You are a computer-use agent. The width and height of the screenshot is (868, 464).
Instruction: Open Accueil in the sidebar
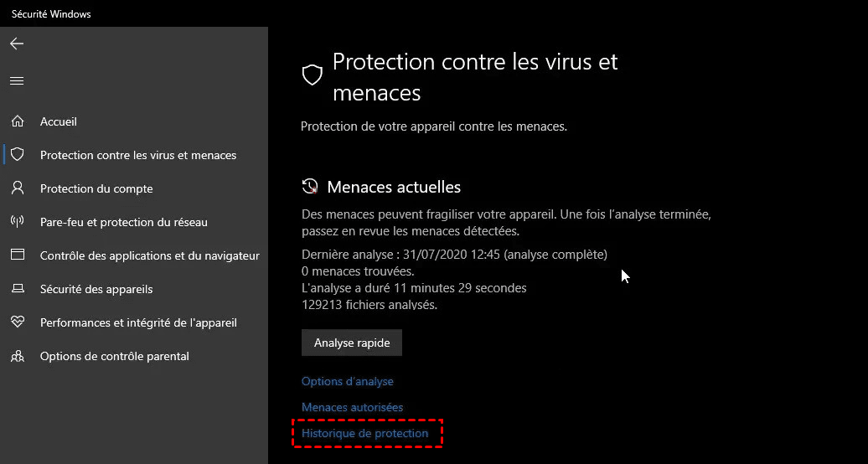[x=59, y=121]
